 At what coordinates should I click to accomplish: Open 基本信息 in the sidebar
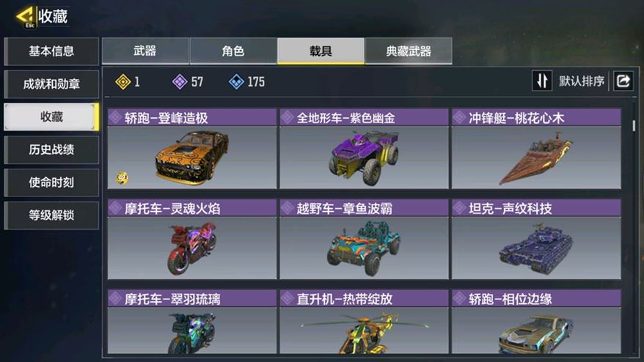[51, 51]
